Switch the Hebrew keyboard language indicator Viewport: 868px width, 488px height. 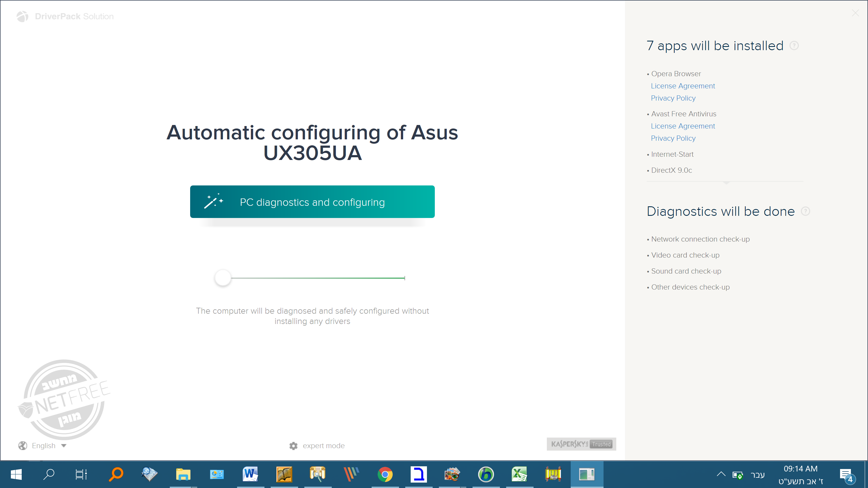tap(758, 474)
